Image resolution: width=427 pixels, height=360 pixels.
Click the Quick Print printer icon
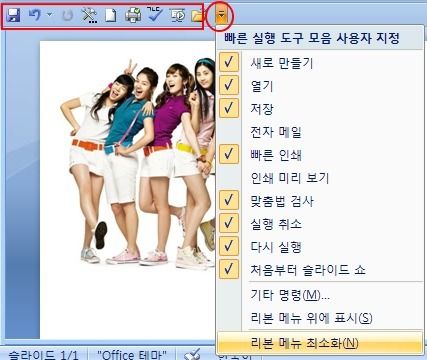[x=133, y=15]
